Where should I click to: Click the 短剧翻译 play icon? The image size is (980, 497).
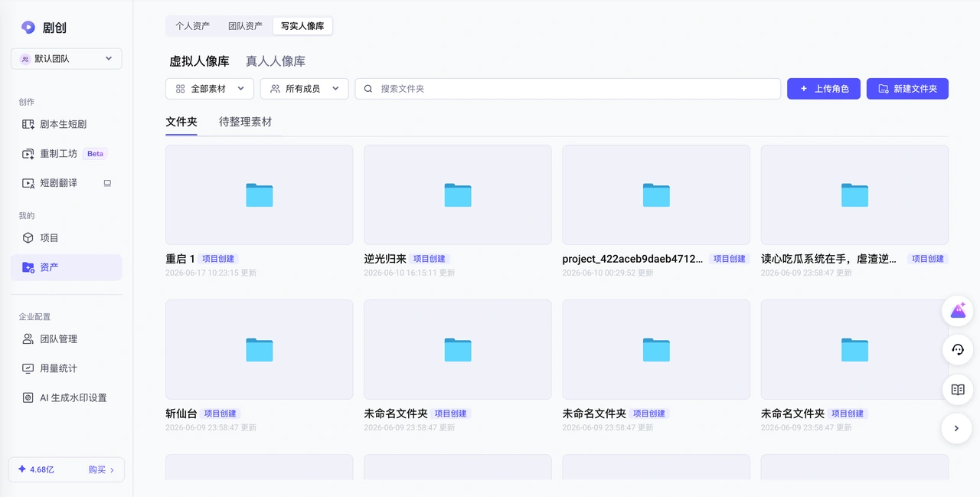28,183
